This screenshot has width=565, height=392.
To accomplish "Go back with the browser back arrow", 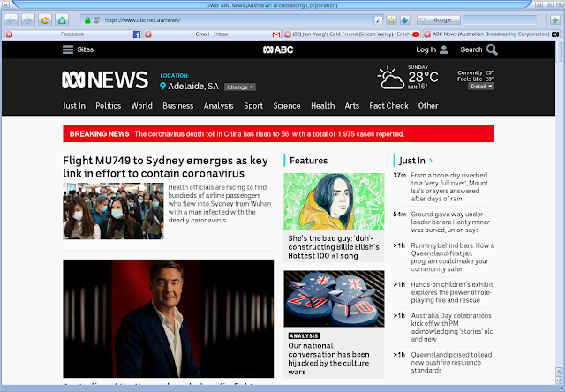I will click(11, 19).
